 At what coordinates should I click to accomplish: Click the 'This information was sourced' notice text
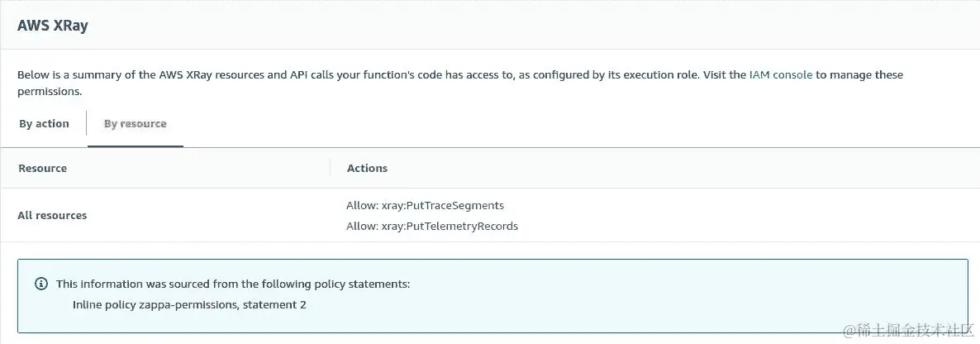pyautogui.click(x=233, y=284)
